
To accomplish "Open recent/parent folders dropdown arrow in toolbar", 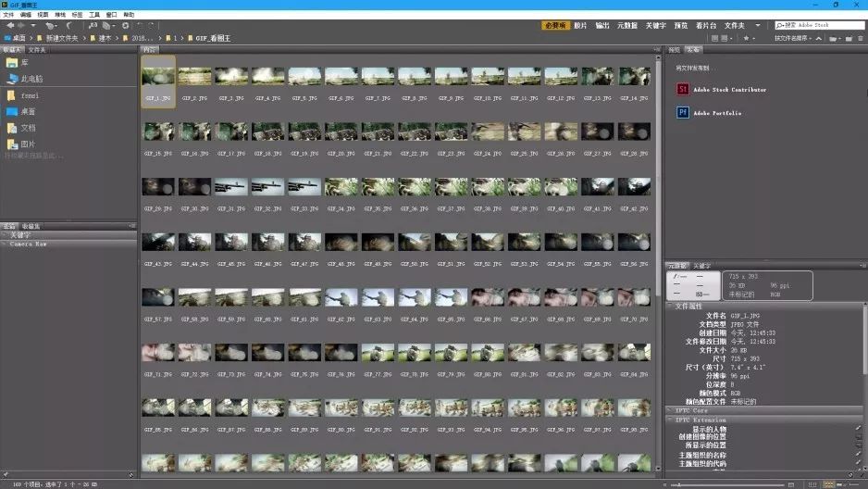I will click(x=33, y=26).
